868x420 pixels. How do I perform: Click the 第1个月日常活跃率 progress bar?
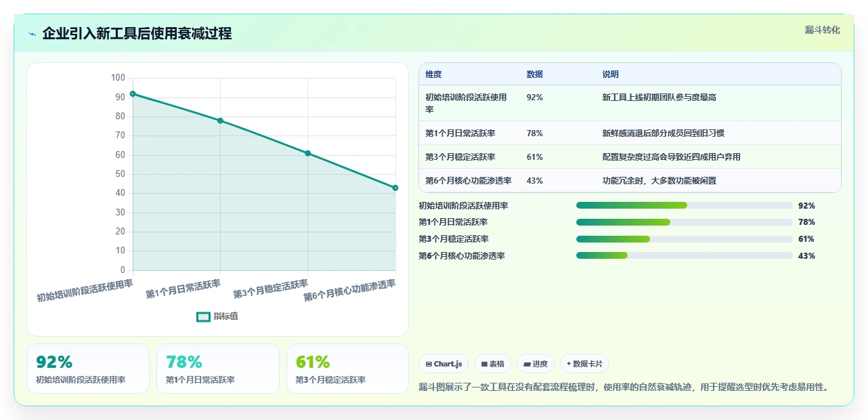(684, 222)
